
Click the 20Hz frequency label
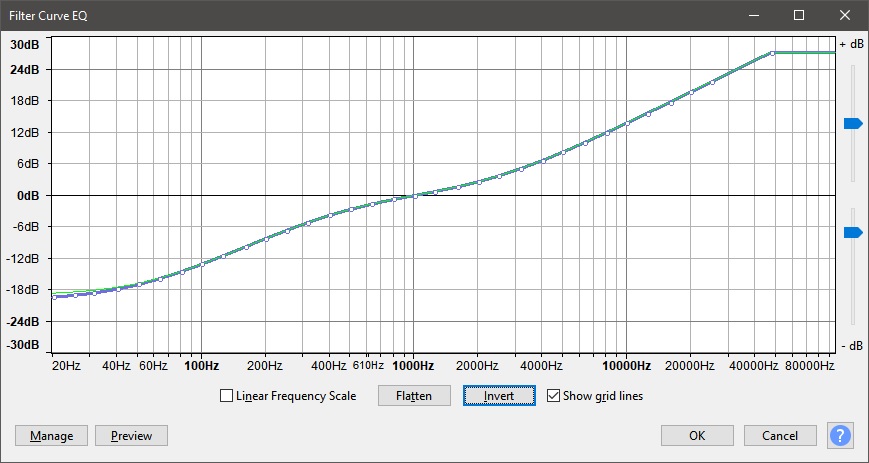[x=66, y=366]
